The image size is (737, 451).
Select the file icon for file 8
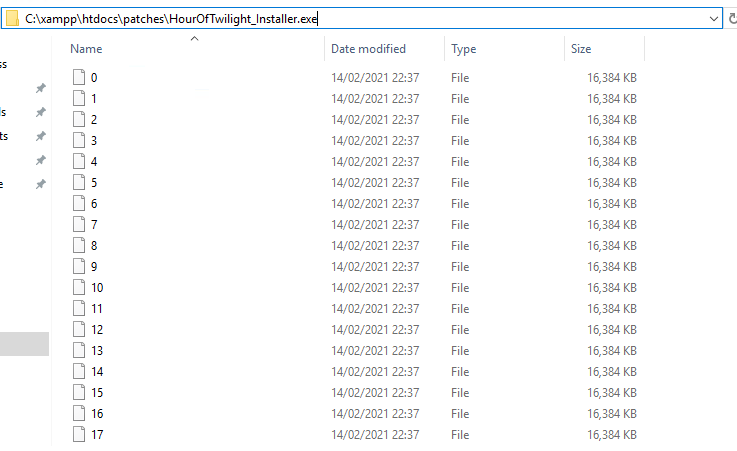point(79,245)
